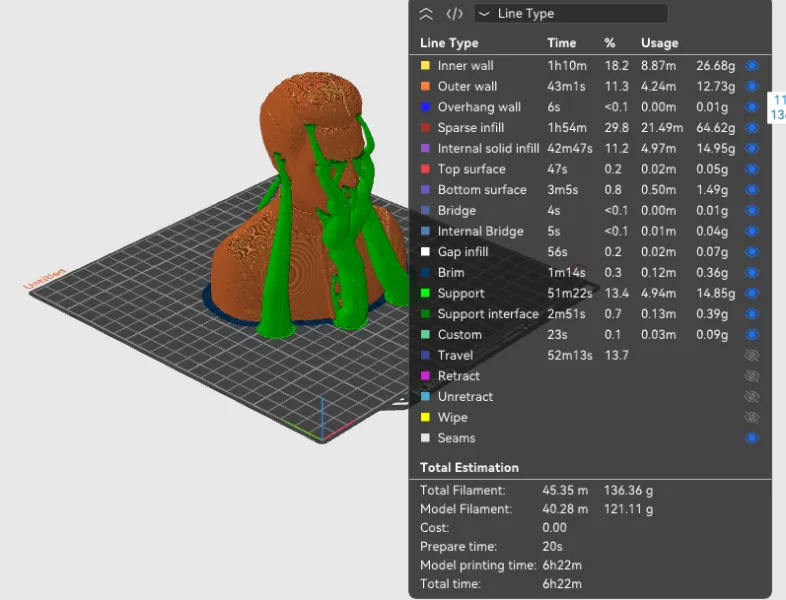Click the Internal solid infill purple swatch
This screenshot has width=786, height=600.
(425, 148)
